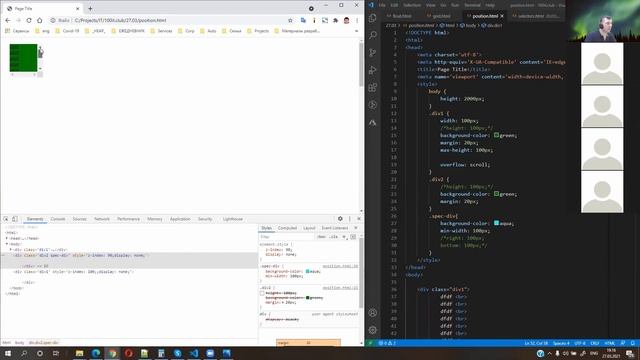Open the Layout tab in the Styles pane
Viewport: 640px width, 360px height.
309,228
